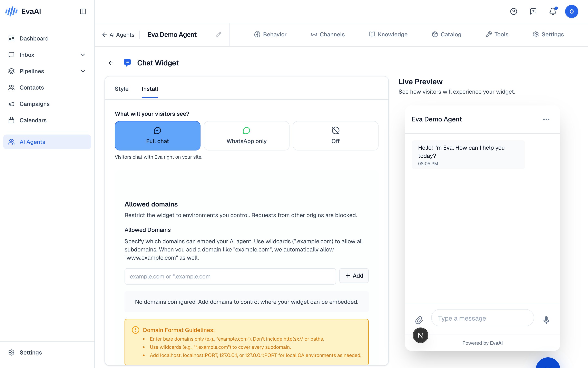This screenshot has width=588, height=368.
Task: Open Calendars in the sidebar
Action: coord(47,120)
